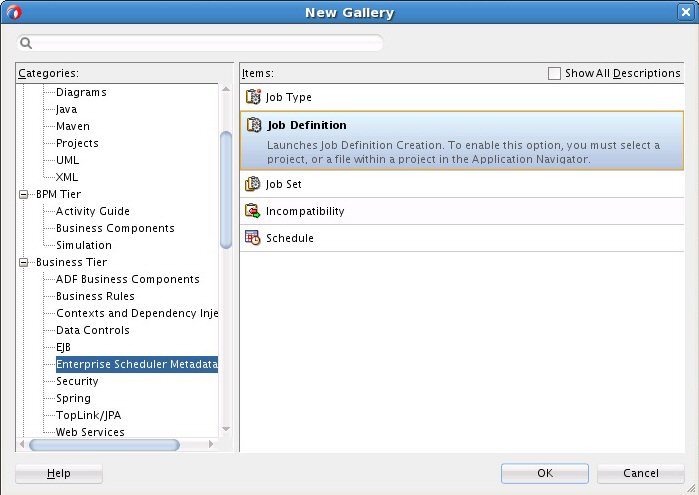
Task: Select the Simulation category
Action: [x=84, y=245]
